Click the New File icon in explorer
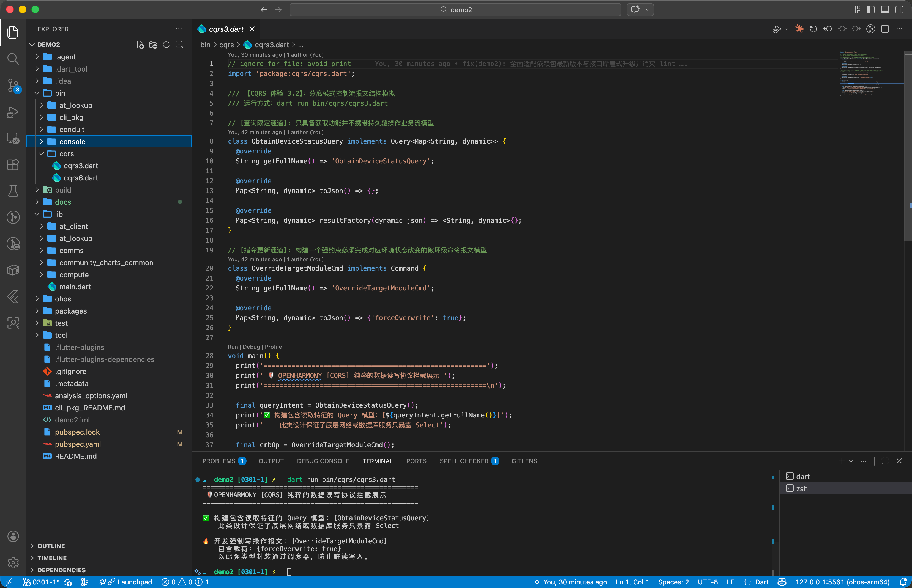 click(140, 45)
